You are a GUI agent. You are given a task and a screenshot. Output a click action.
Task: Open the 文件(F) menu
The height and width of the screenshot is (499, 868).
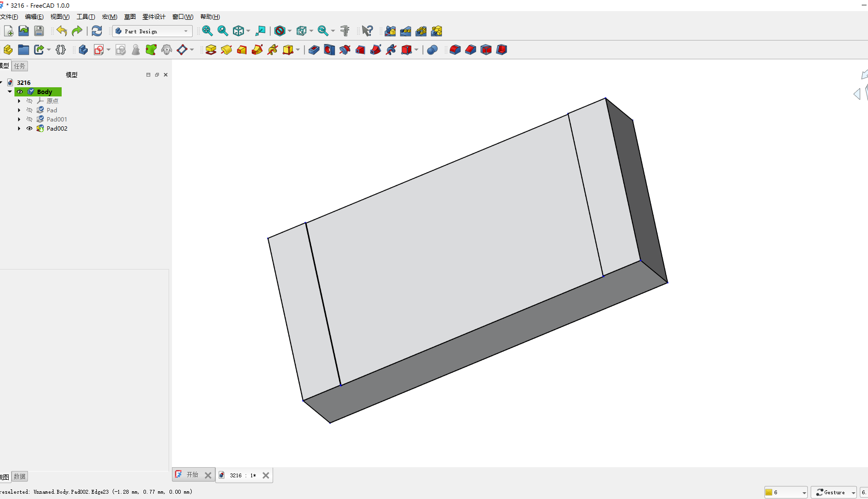pyautogui.click(x=9, y=17)
